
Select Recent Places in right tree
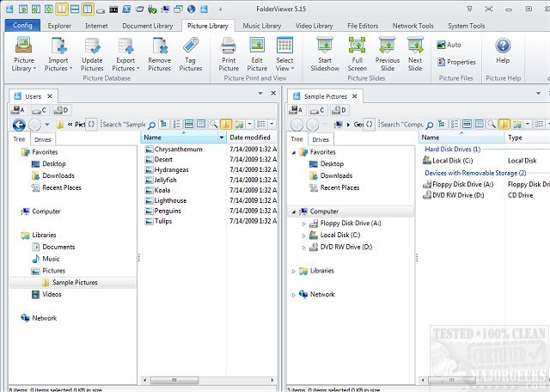(x=339, y=187)
